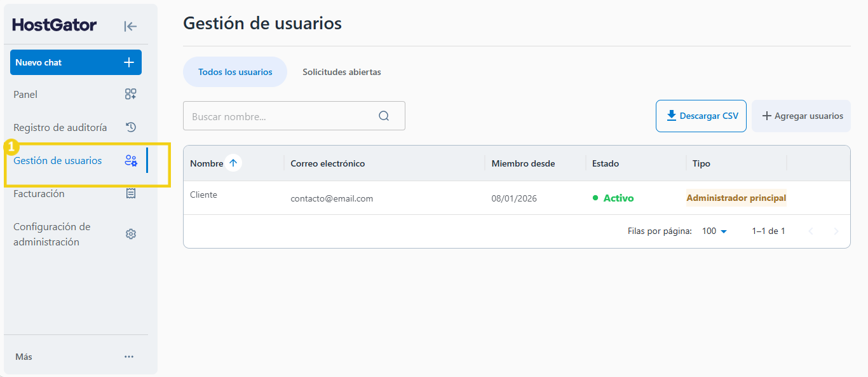Open the Más menu
The height and width of the screenshot is (377, 868).
[76, 357]
